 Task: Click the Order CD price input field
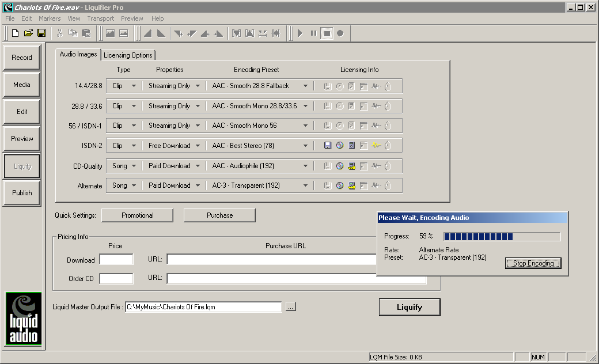point(116,278)
